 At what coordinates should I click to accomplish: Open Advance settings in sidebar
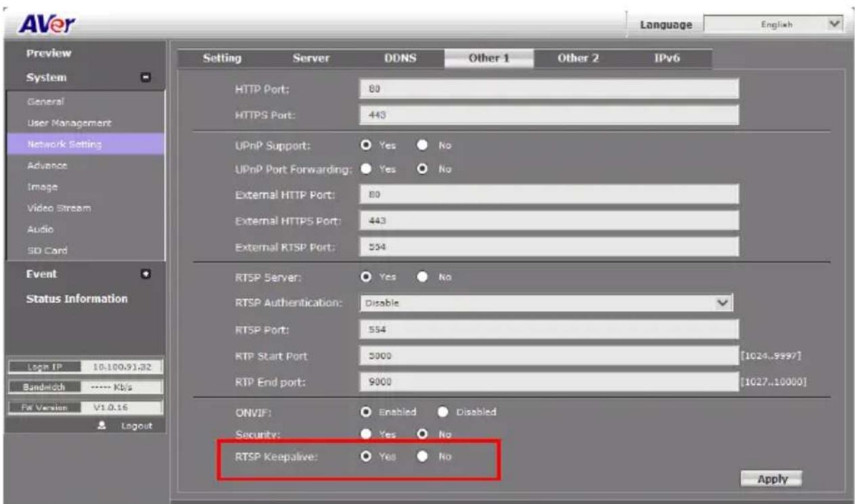47,165
